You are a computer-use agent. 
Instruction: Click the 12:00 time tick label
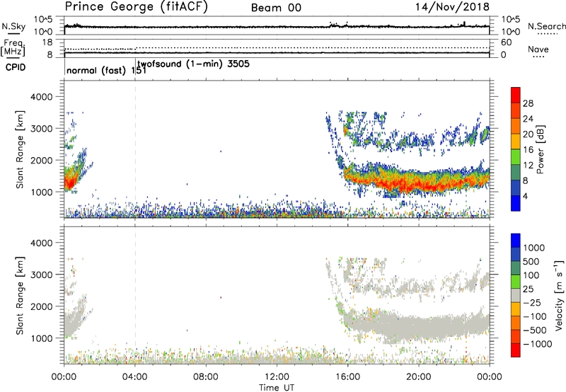pos(277,377)
